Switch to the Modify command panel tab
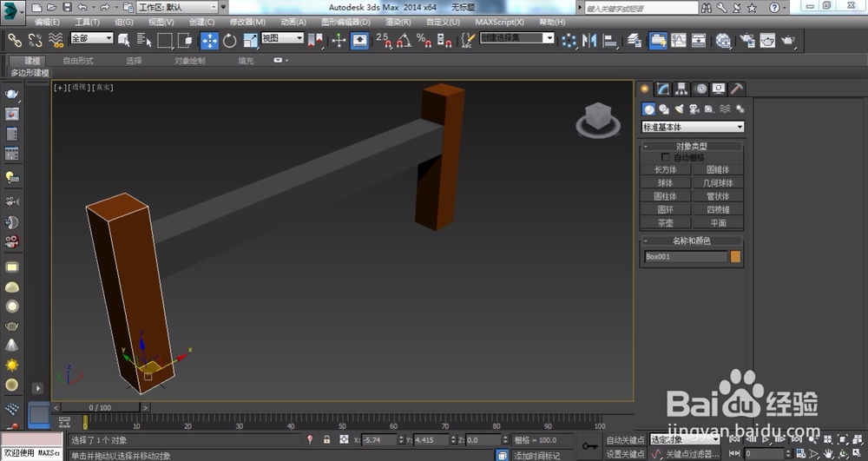 pyautogui.click(x=663, y=89)
